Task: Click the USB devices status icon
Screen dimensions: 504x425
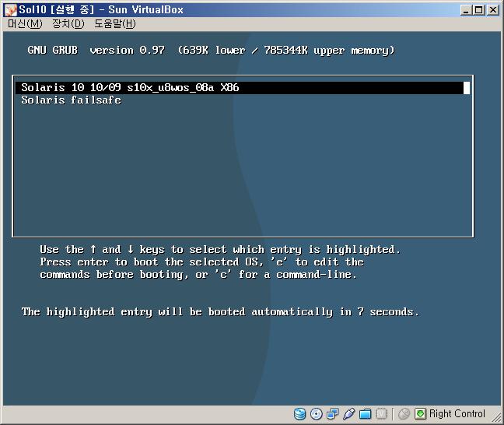Action: pos(348,414)
